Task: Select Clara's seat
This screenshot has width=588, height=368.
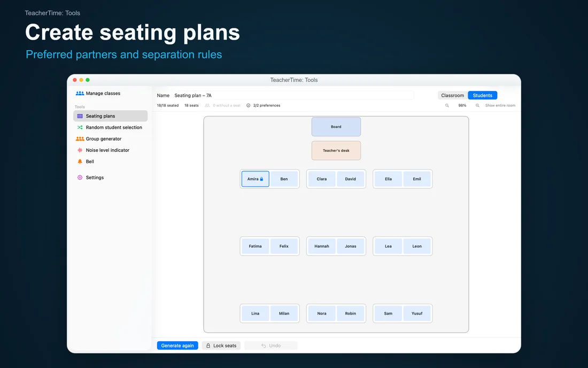Action: (322, 179)
